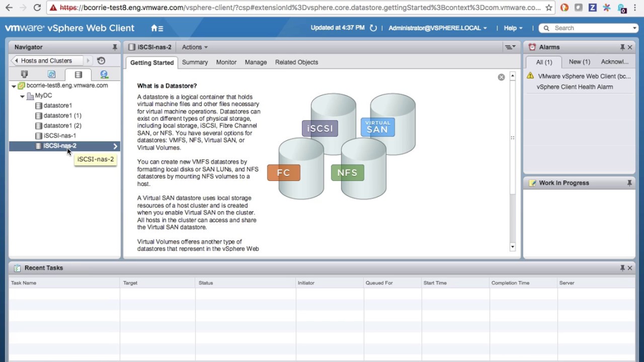This screenshot has height=362, width=644.
Task: Select the MyDC datacenter
Action: [43, 96]
